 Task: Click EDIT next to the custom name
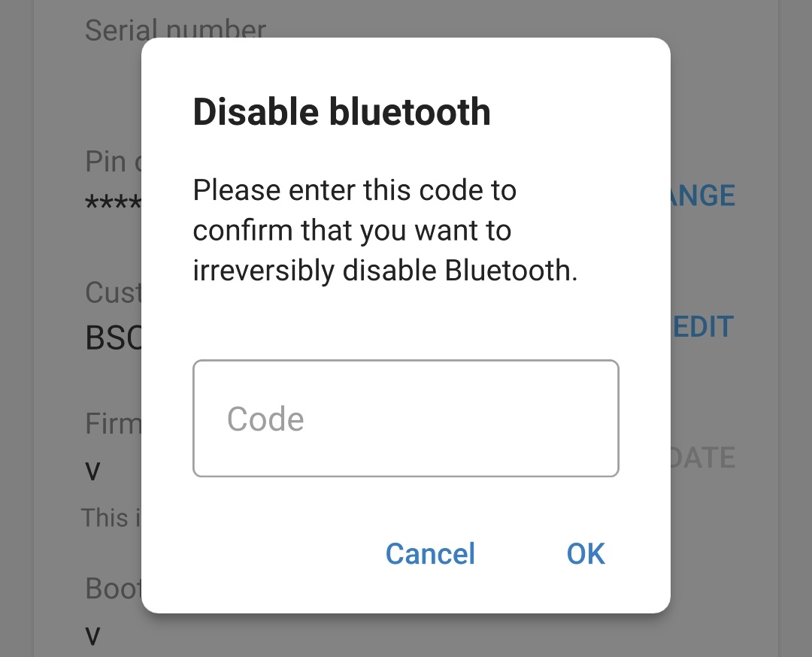(x=703, y=325)
